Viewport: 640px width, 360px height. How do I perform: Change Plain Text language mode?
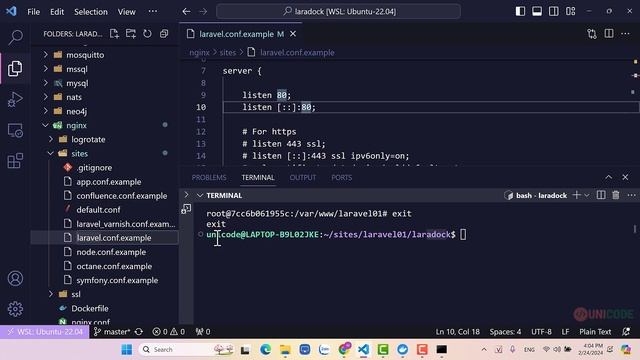[x=595, y=332]
